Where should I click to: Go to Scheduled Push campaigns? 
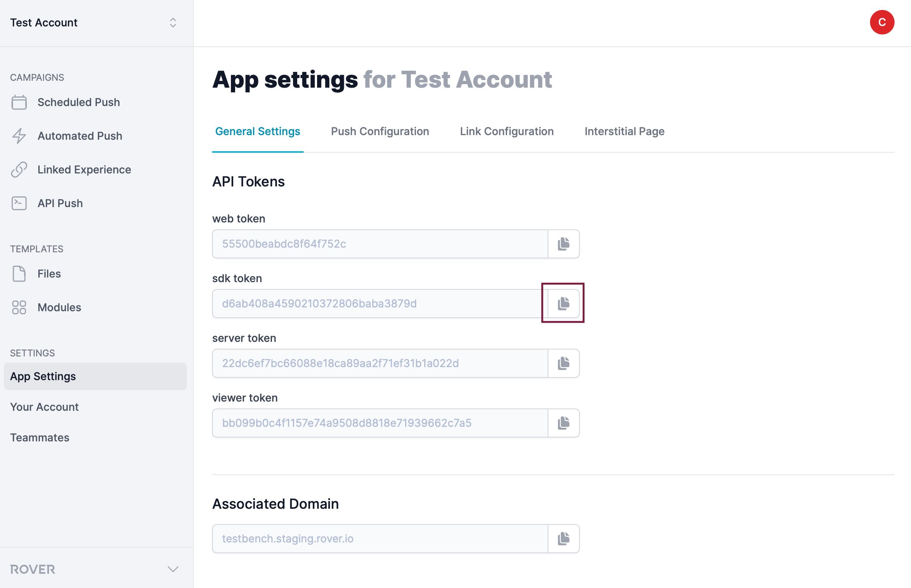(79, 102)
